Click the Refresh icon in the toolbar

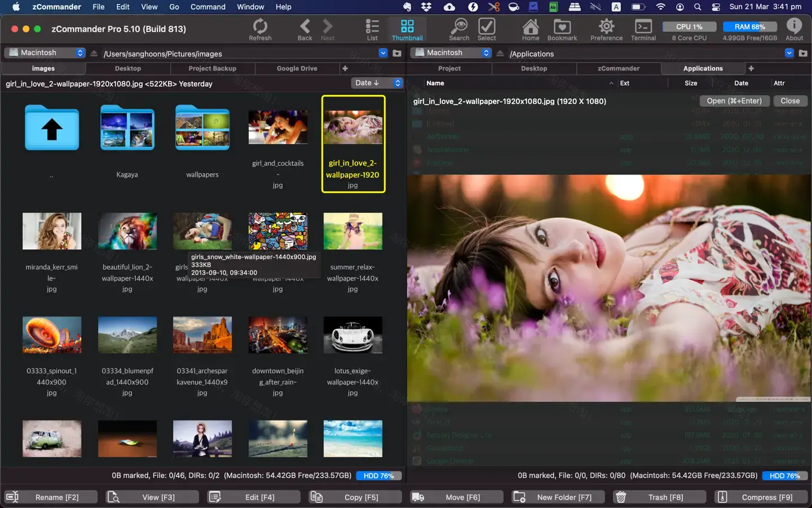[x=260, y=27]
